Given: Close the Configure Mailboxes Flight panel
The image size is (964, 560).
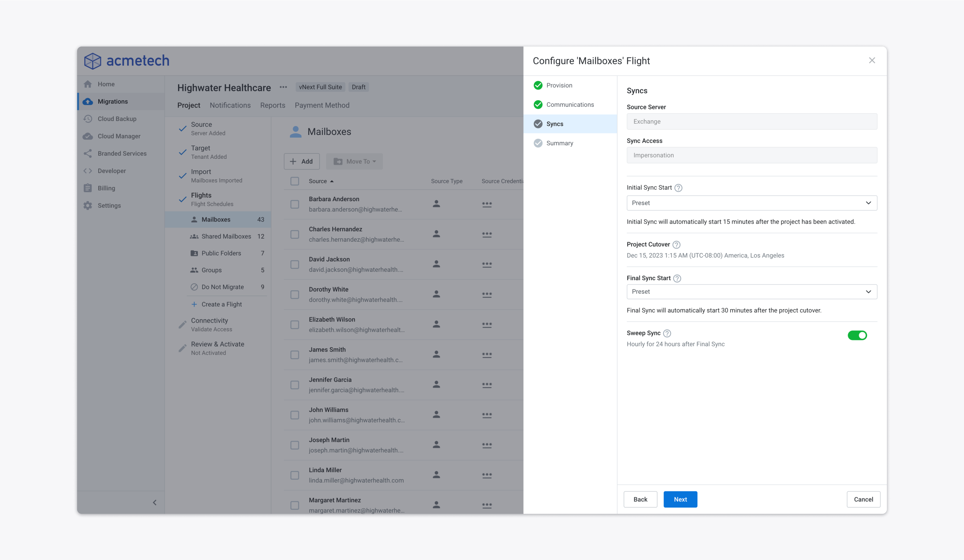Looking at the screenshot, I should (x=872, y=61).
